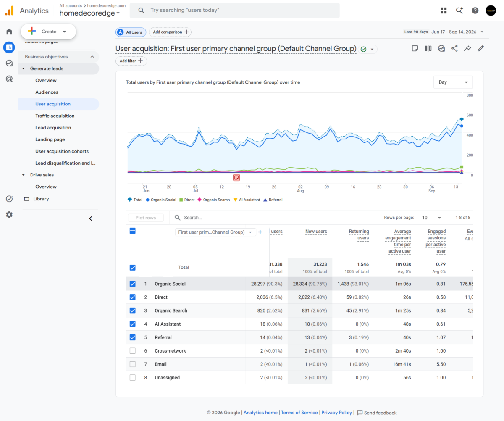This screenshot has height=421, width=504.
Task: Open the account avatar
Action: point(491,11)
